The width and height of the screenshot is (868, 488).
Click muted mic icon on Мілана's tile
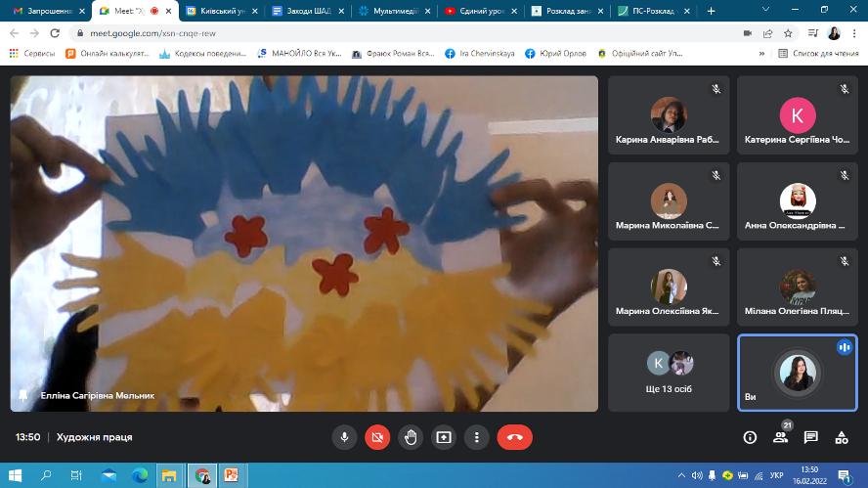pos(845,261)
